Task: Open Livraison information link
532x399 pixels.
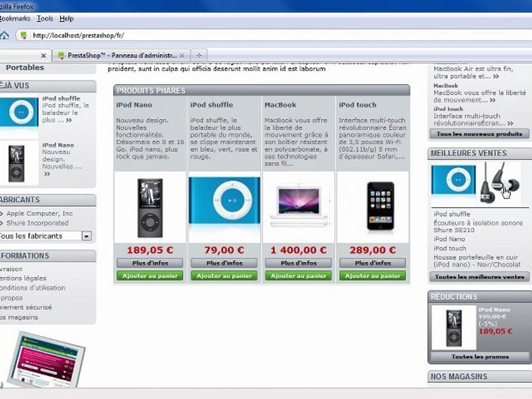Action: point(11,269)
